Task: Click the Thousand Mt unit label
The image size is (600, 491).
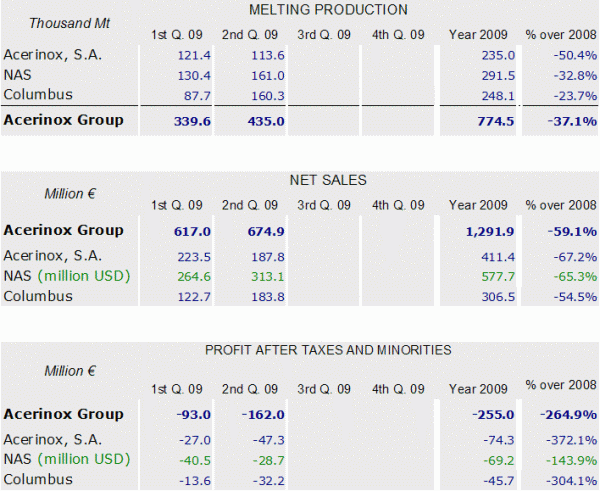Action: click(69, 23)
